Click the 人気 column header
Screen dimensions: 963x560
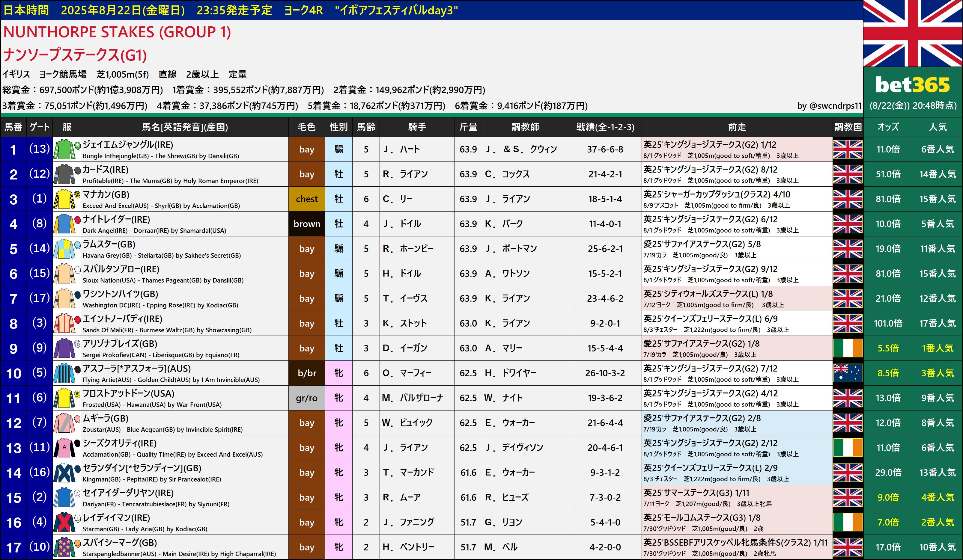pos(938,127)
